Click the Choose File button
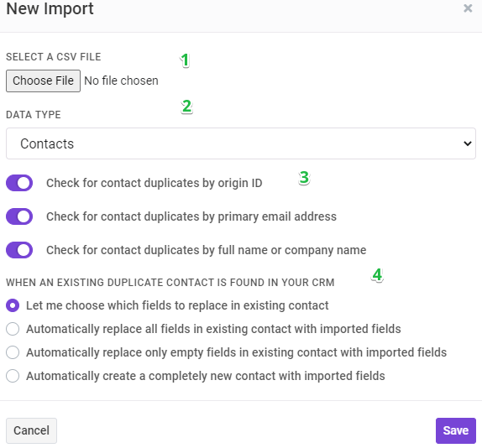Viewport: 482px width, 448px height. click(x=43, y=81)
